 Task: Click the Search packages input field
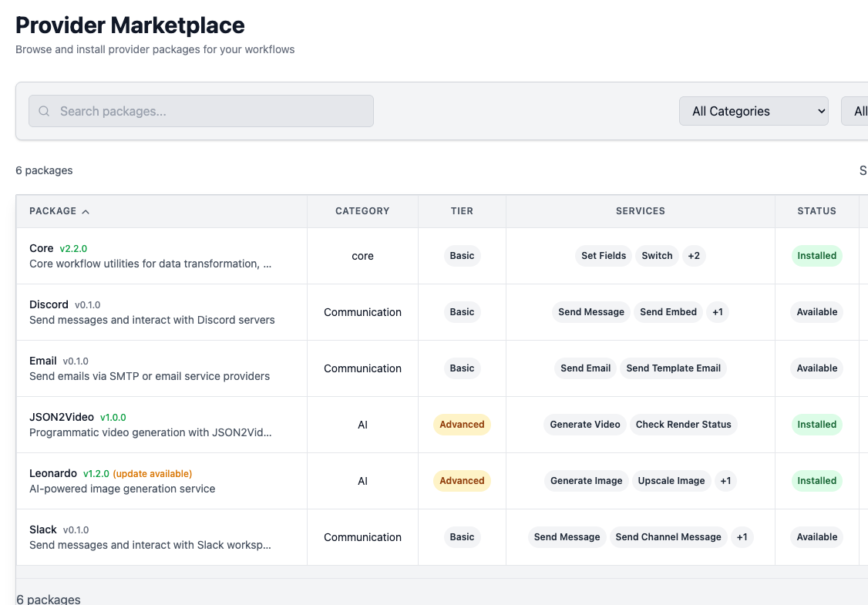point(200,111)
